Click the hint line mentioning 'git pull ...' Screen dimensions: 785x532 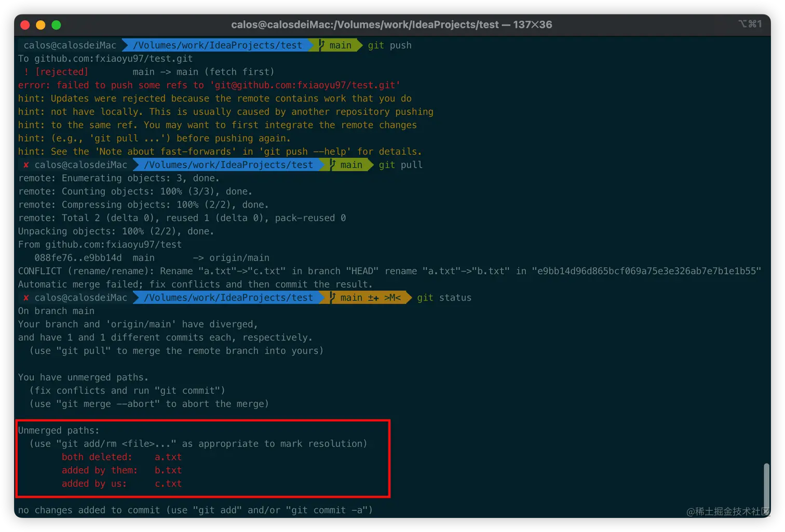coord(155,138)
